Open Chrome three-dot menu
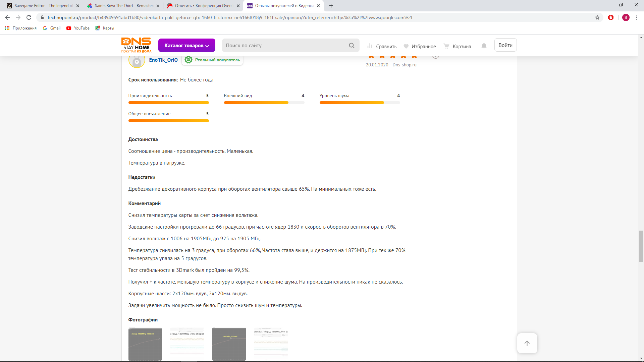This screenshot has height=362, width=644. (x=637, y=17)
